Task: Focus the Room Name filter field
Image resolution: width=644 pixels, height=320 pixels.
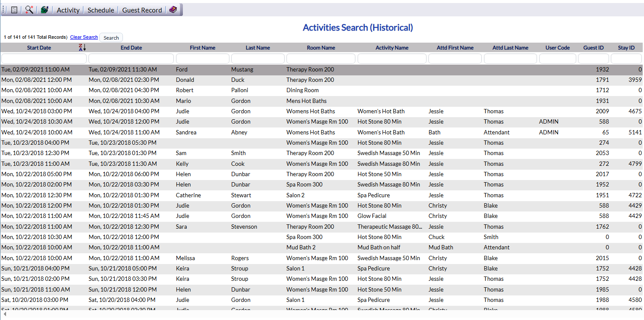Action: pos(321,59)
